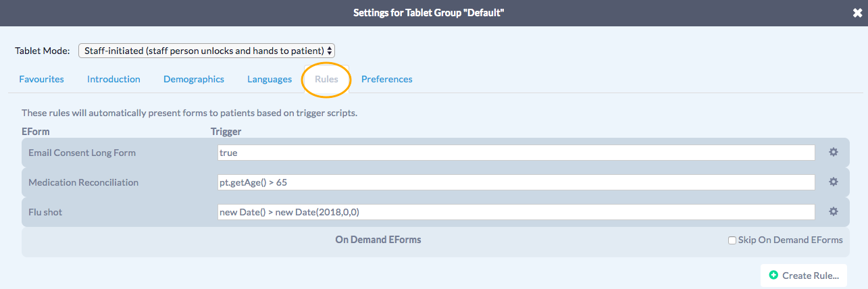Enable Skip On Demand EForms checkbox
Viewport: 868px width, 289px height.
pyautogui.click(x=732, y=240)
